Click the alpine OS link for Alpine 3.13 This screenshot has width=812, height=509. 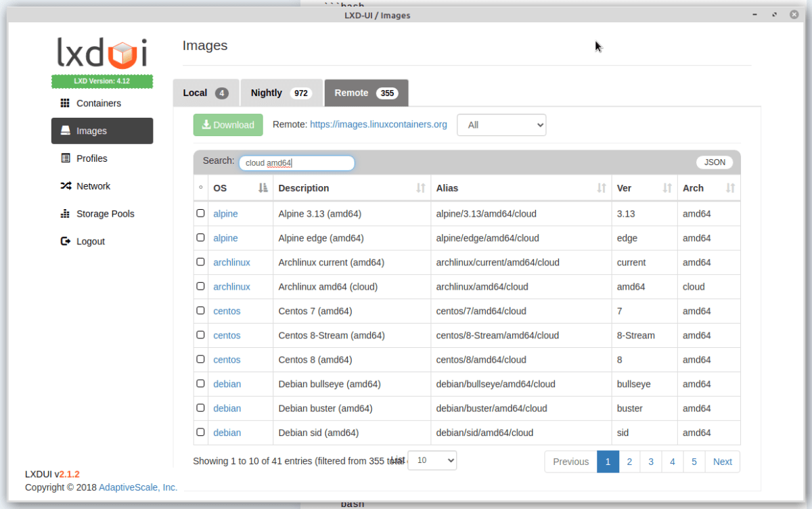[x=225, y=213]
